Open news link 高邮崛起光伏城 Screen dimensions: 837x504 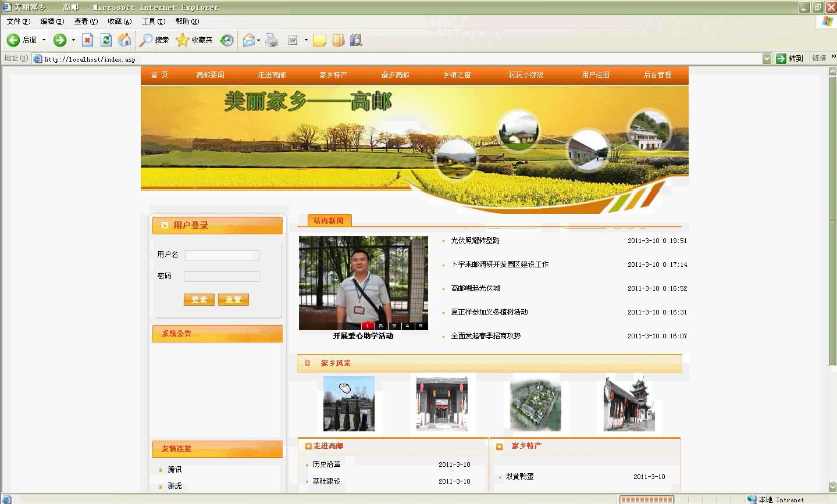click(x=475, y=288)
